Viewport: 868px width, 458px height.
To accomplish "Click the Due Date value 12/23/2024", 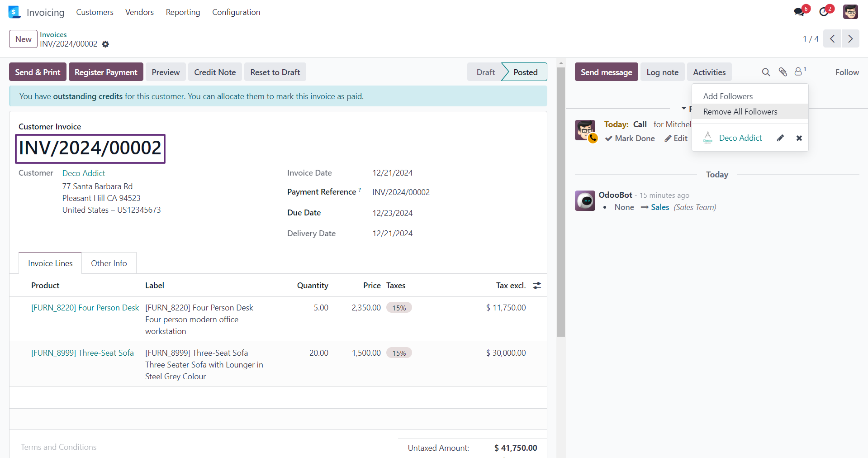I will coord(392,213).
